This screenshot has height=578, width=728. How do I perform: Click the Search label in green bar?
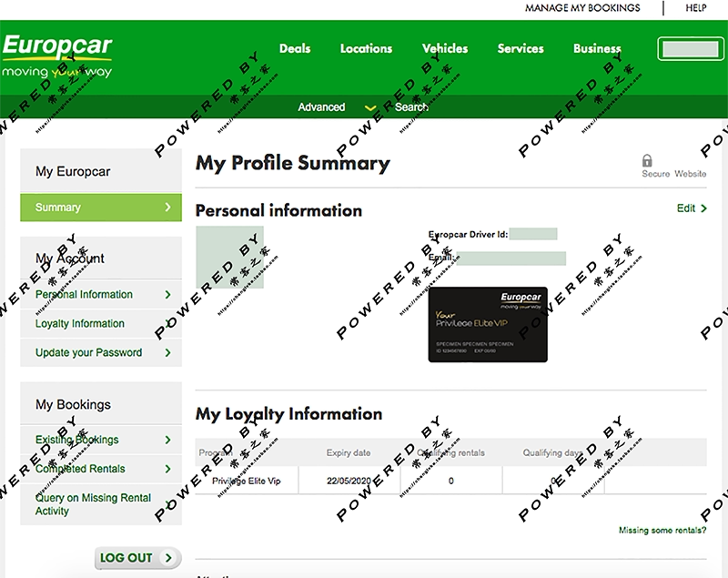click(411, 107)
